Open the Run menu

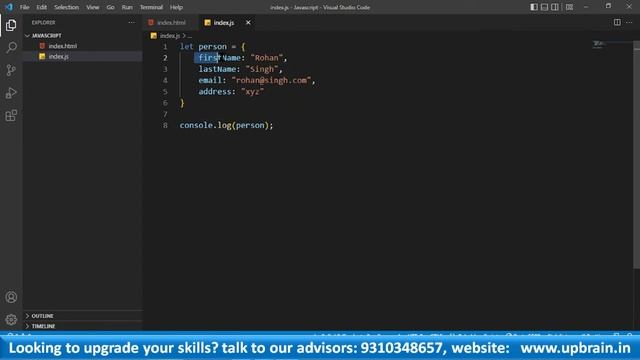pyautogui.click(x=127, y=7)
